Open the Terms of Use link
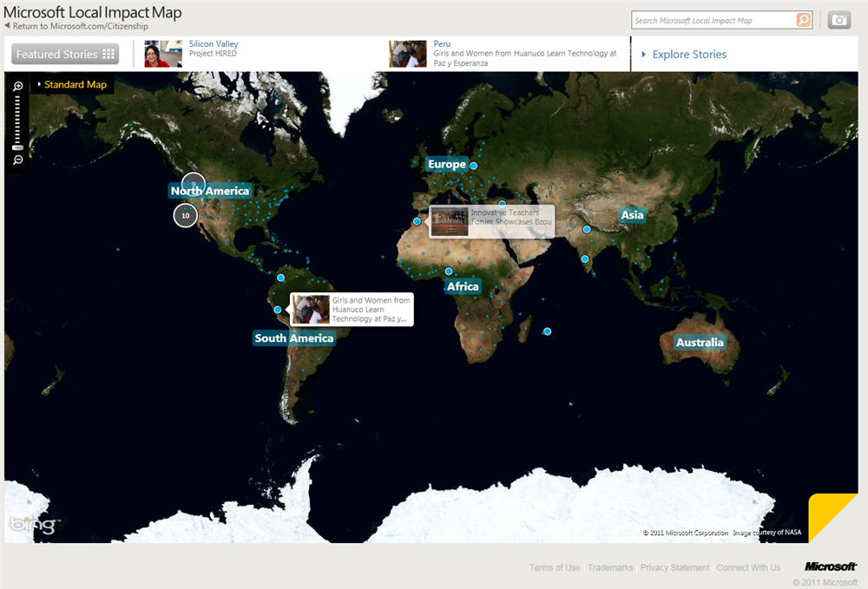This screenshot has width=868, height=589. [555, 567]
